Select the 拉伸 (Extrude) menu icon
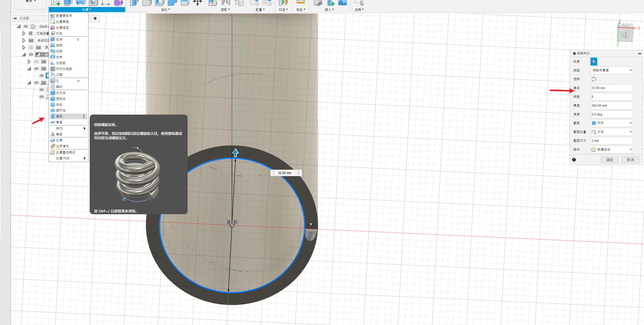 tap(53, 39)
